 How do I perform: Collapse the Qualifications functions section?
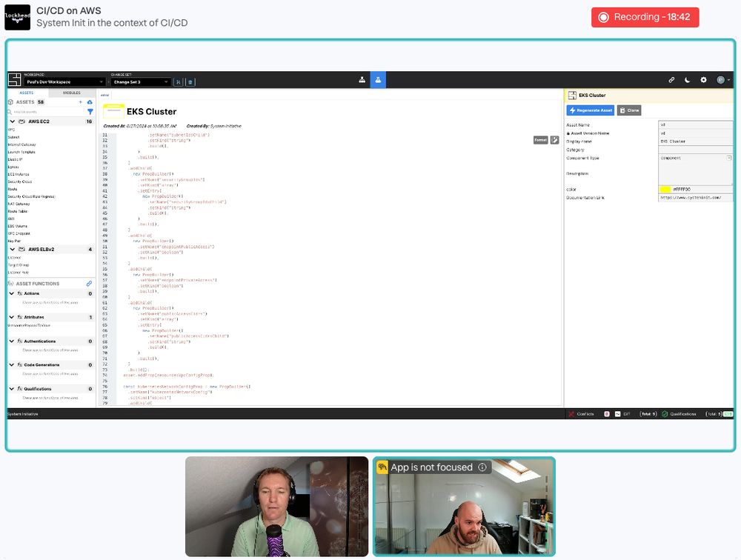click(12, 388)
